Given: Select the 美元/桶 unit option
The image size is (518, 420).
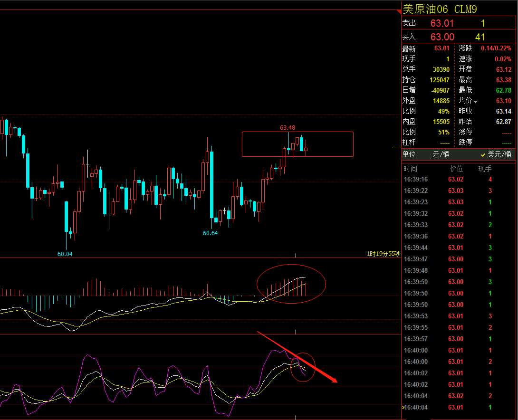Looking at the screenshot, I should (x=496, y=154).
